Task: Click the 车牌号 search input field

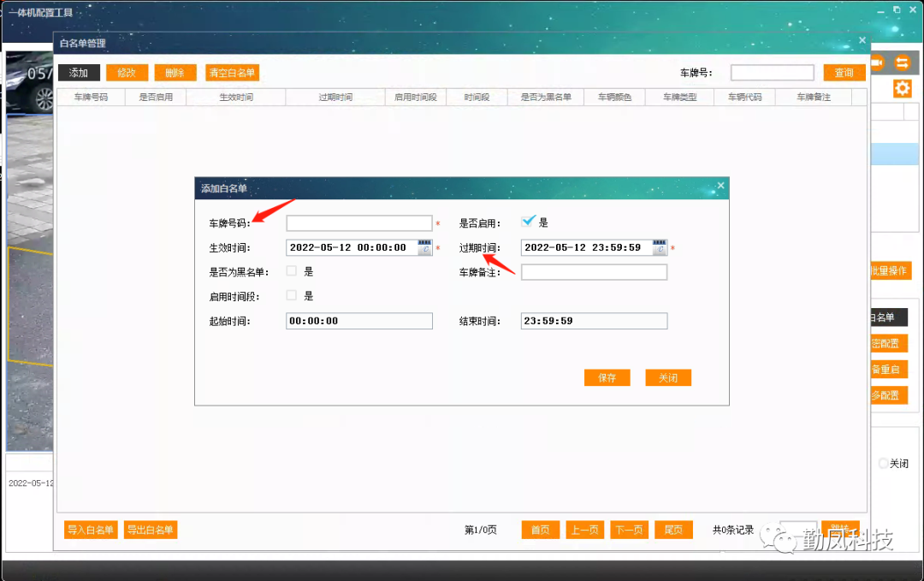Action: pos(772,72)
